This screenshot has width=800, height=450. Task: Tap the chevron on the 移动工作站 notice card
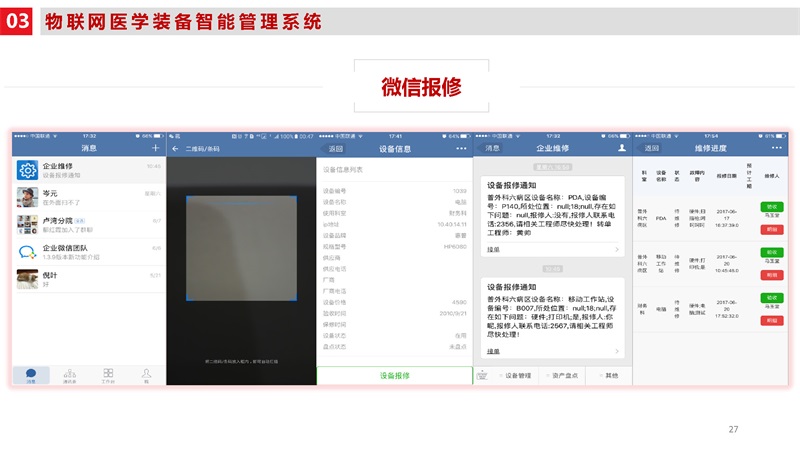[x=617, y=351]
